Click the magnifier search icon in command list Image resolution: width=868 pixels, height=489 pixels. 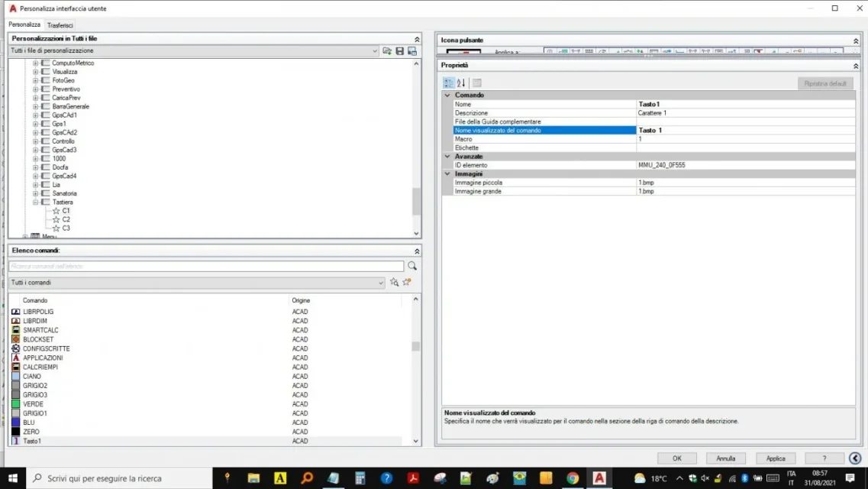click(412, 266)
